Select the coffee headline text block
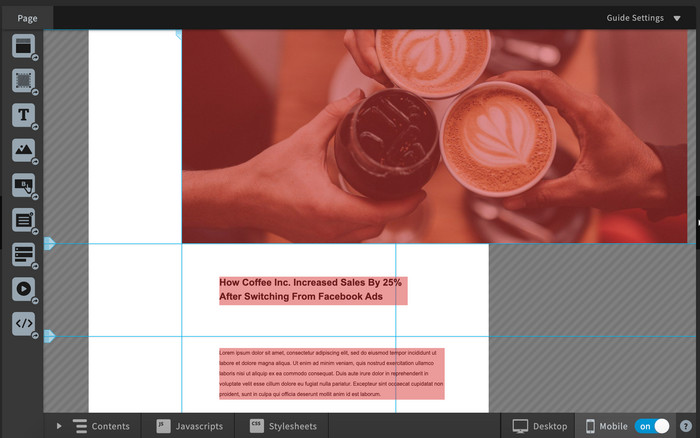This screenshot has width=700, height=438. 312,290
